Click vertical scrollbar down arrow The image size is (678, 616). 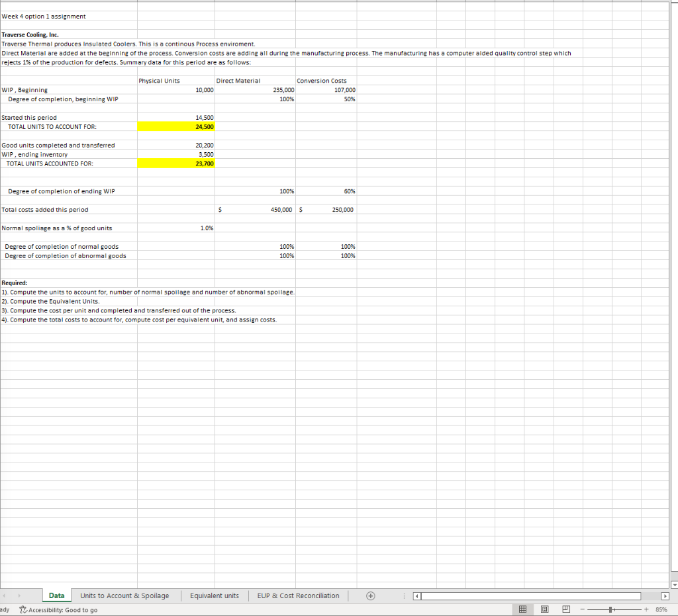click(674, 585)
